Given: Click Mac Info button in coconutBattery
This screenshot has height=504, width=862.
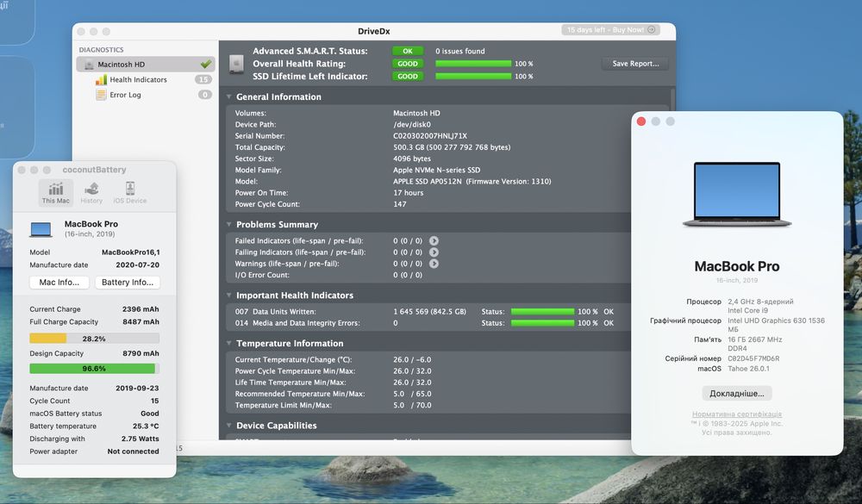Looking at the screenshot, I should coord(59,283).
